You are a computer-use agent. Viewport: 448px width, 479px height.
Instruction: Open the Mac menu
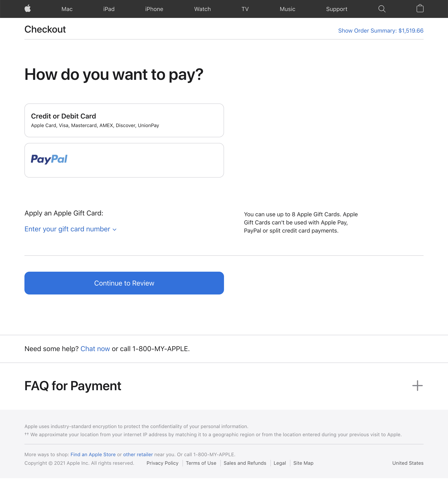tap(67, 9)
